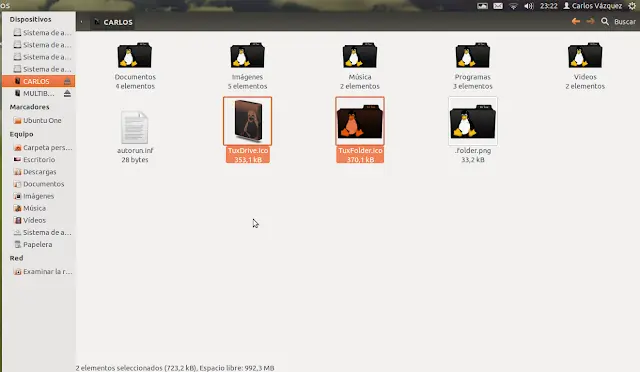
Task: Open the system gear session menu
Action: [632, 6]
